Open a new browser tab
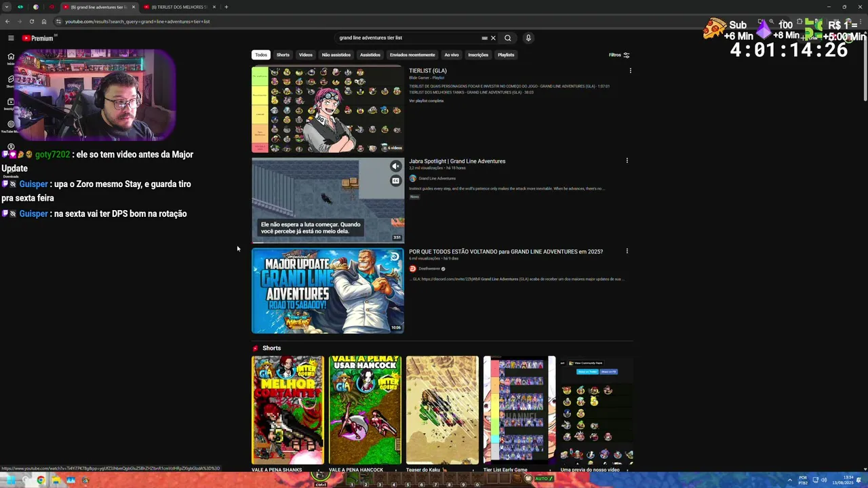The image size is (868, 488). [226, 7]
